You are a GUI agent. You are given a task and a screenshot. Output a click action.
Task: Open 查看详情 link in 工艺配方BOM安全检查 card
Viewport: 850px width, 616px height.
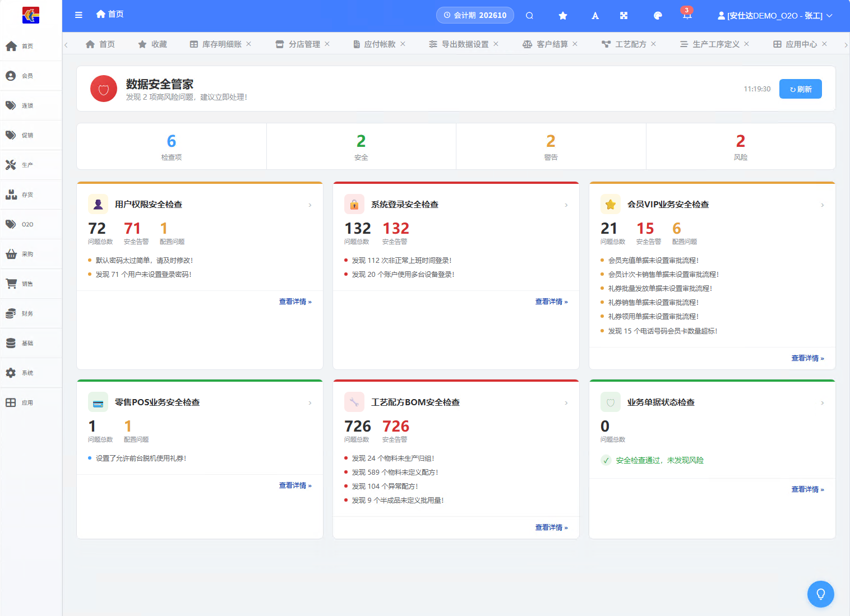[x=551, y=527]
